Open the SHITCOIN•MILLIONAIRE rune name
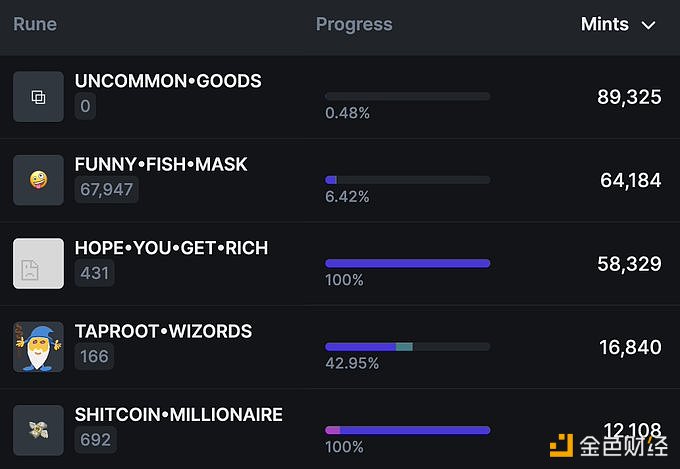680x469 pixels. point(179,414)
